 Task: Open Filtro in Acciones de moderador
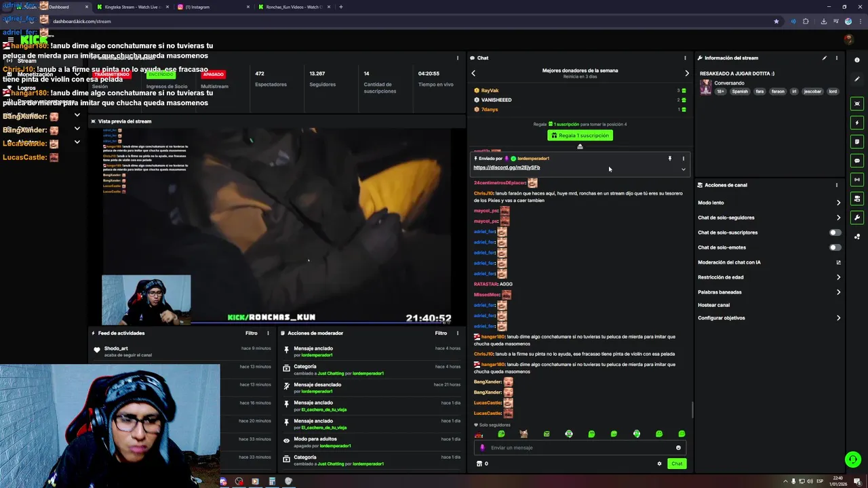coord(441,333)
